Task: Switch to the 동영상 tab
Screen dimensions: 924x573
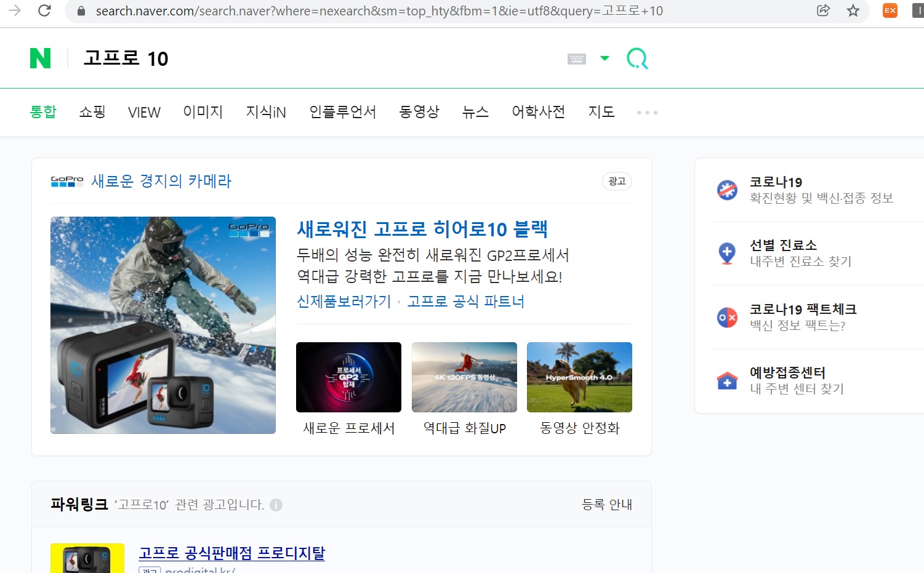Action: pos(419,112)
